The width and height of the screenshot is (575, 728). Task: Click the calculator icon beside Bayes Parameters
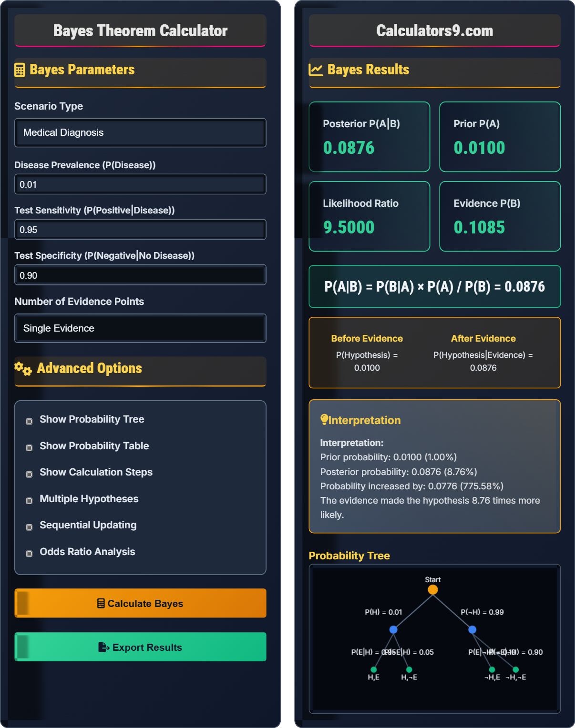(x=20, y=70)
